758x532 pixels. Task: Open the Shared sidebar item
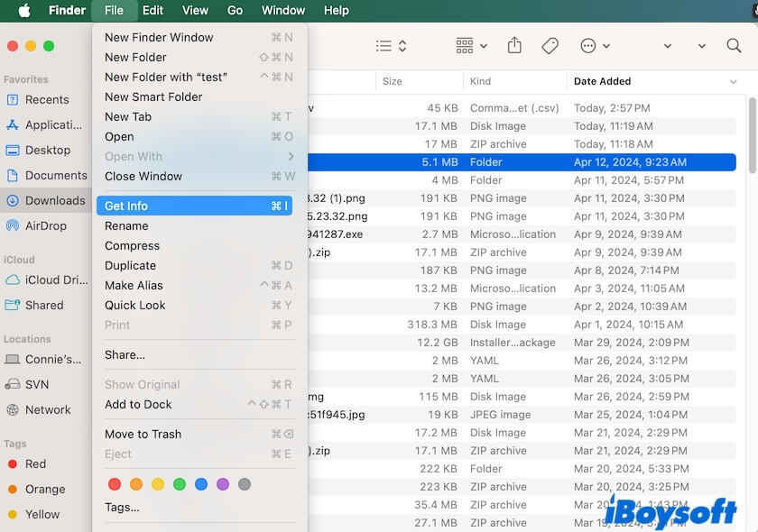35,305
